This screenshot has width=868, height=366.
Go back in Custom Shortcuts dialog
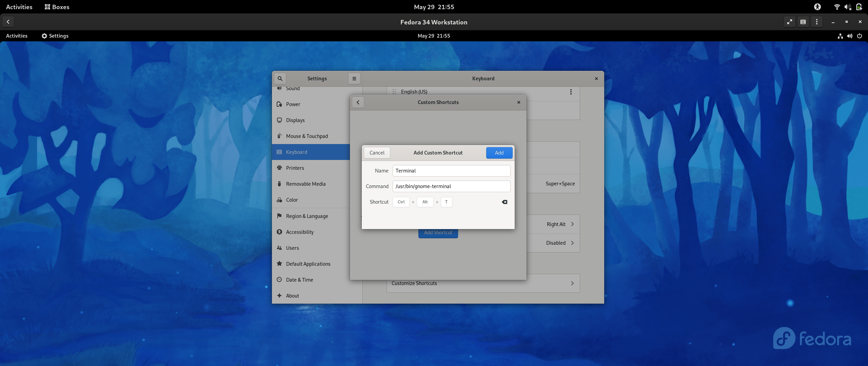pyautogui.click(x=358, y=102)
